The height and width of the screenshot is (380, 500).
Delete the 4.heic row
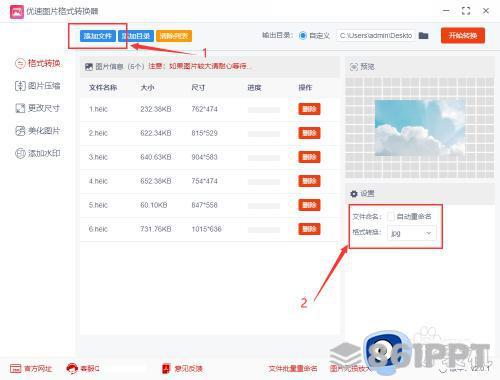[309, 181]
